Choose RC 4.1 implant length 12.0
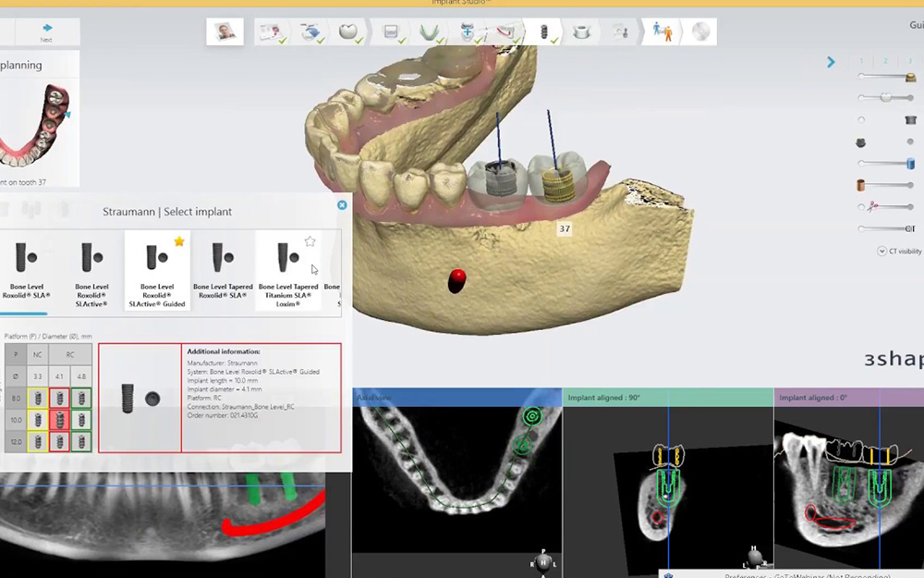The height and width of the screenshot is (578, 924). (59, 442)
